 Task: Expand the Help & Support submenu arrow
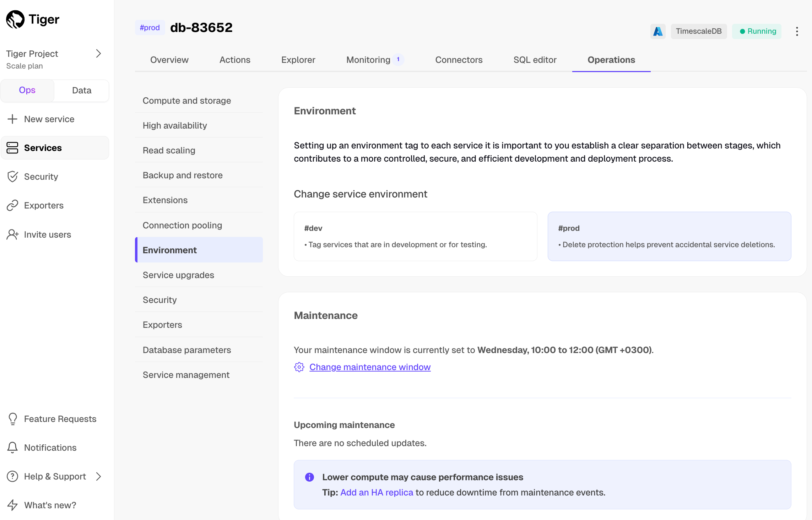tap(98, 476)
